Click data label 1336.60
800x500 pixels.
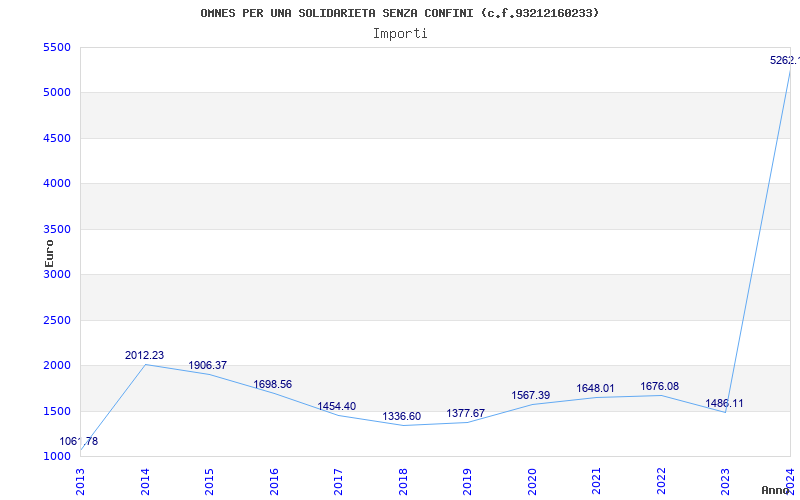pos(402,417)
